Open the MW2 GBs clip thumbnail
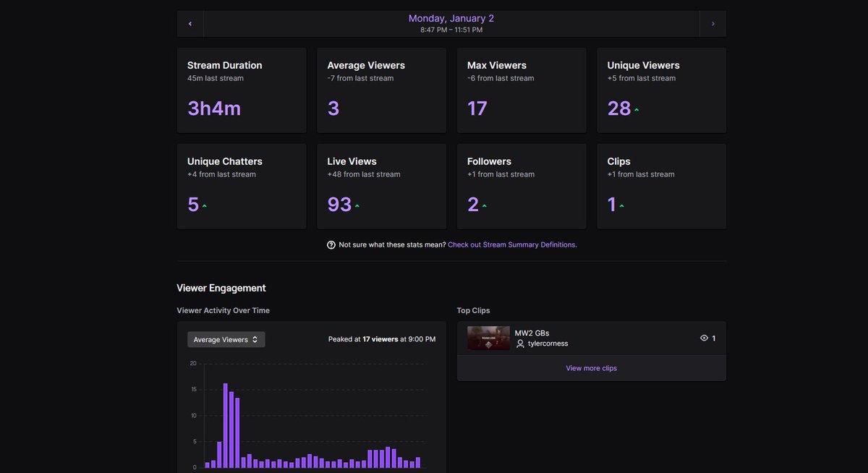Image resolution: width=868 pixels, height=473 pixels. [x=488, y=338]
